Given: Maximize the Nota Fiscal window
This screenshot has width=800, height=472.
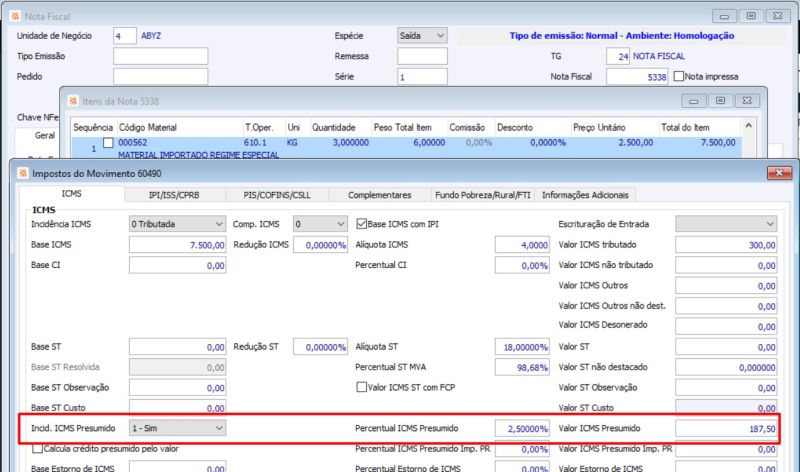Looking at the screenshot, I should pyautogui.click(x=751, y=17).
